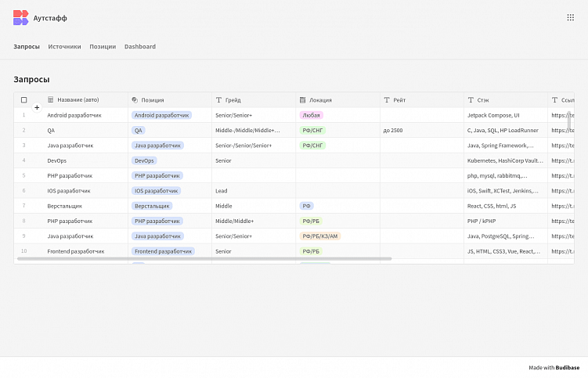This screenshot has height=378, width=588.
Task: Click the Грейд column text icon
Action: 218,100
